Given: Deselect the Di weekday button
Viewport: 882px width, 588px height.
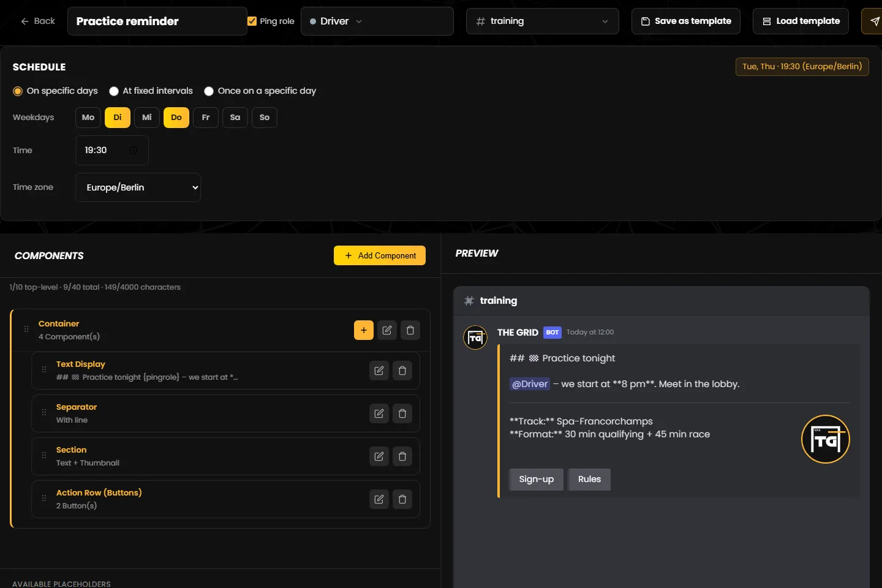Looking at the screenshot, I should coord(118,118).
